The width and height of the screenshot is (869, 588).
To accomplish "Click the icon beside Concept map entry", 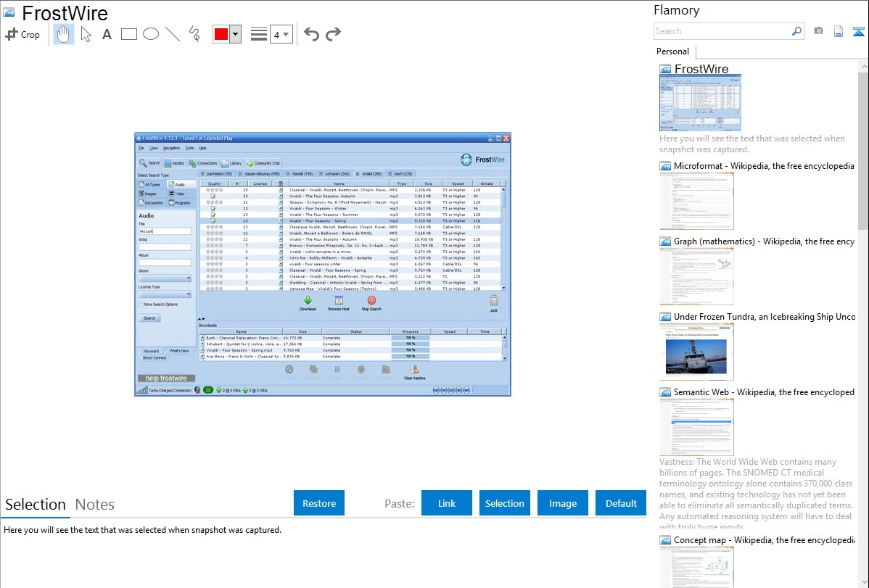I will [x=665, y=540].
